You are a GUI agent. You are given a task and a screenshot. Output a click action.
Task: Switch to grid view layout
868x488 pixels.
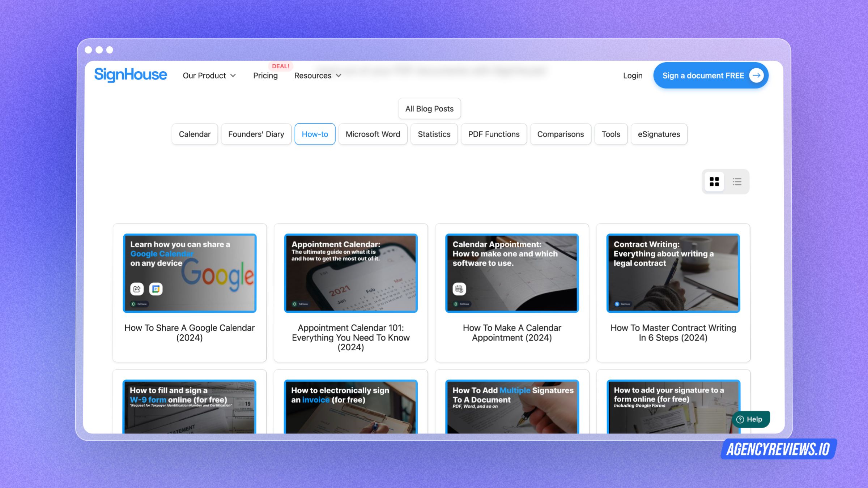(714, 181)
